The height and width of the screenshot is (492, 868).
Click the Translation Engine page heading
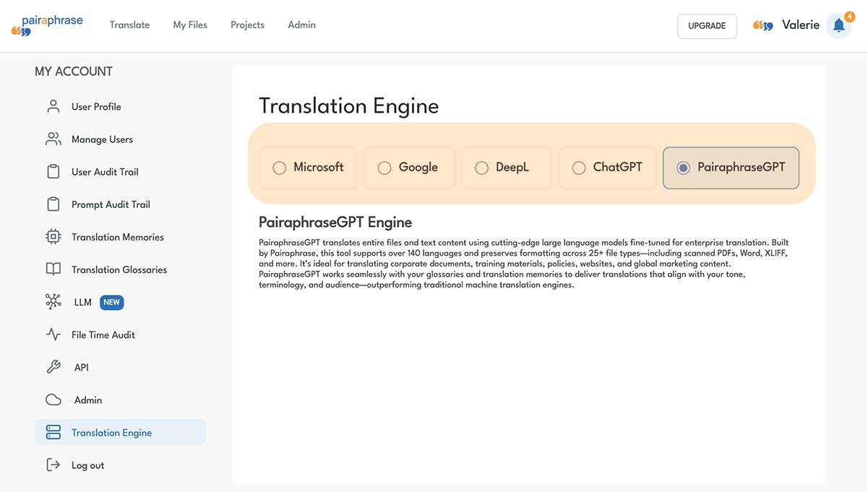click(349, 106)
